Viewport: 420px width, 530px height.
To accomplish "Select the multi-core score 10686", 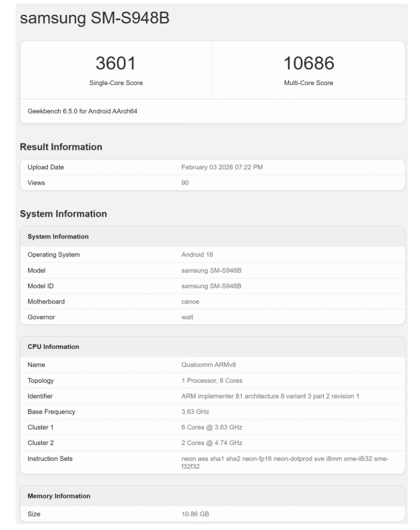I will pos(309,63).
